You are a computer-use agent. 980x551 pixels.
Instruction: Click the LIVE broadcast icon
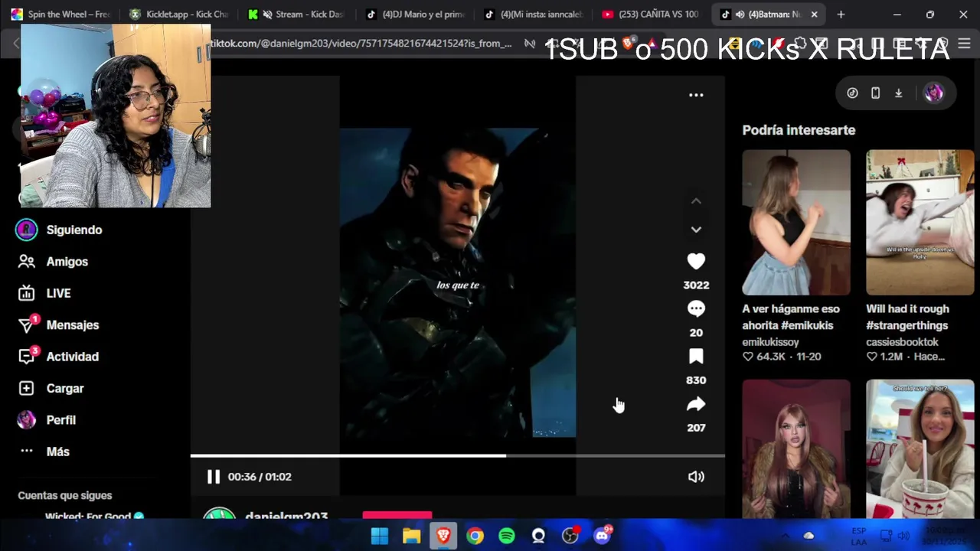pos(27,293)
